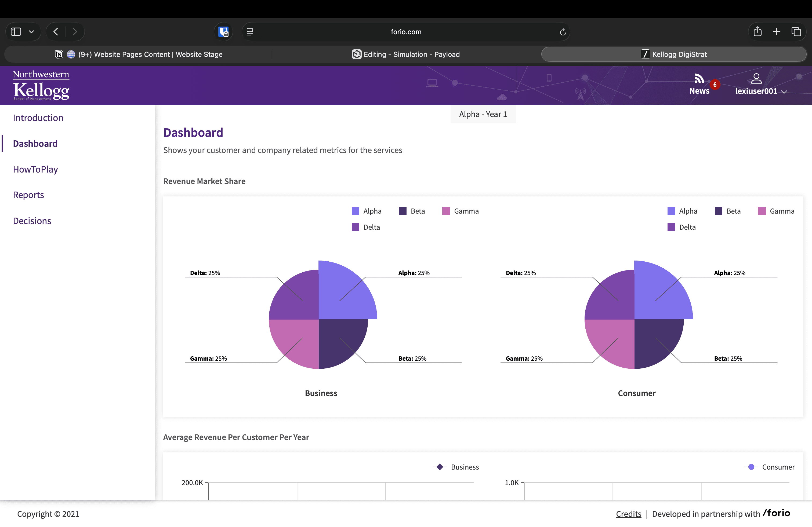Click the Share icon in toolbar
The height and width of the screenshot is (527, 812).
(x=757, y=32)
